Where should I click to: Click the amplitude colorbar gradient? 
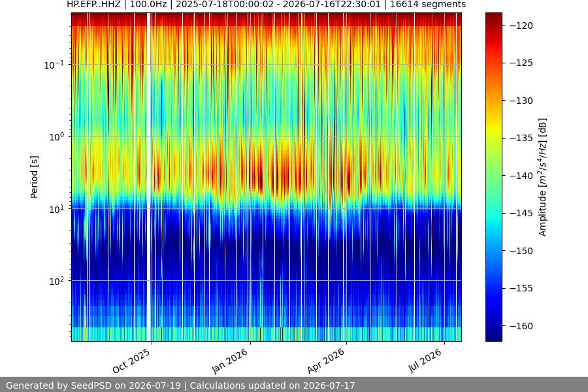click(x=493, y=177)
